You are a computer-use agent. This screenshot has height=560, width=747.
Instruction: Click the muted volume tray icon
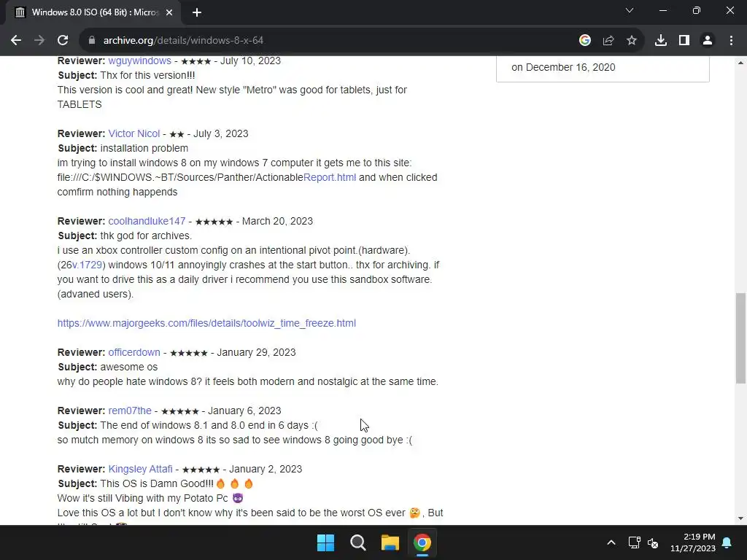point(653,542)
